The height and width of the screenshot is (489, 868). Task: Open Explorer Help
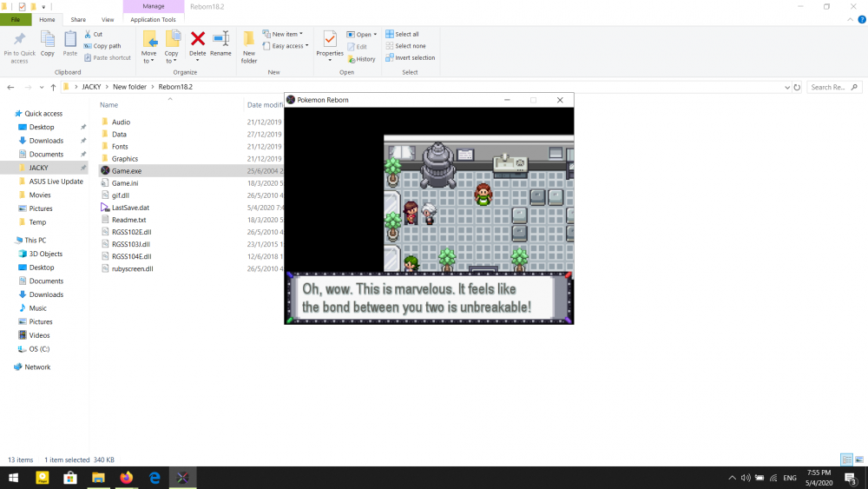[862, 19]
